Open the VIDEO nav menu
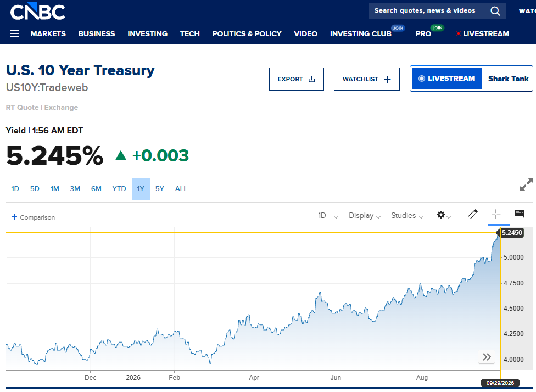Image resolution: width=536 pixels, height=392 pixels. click(x=305, y=34)
